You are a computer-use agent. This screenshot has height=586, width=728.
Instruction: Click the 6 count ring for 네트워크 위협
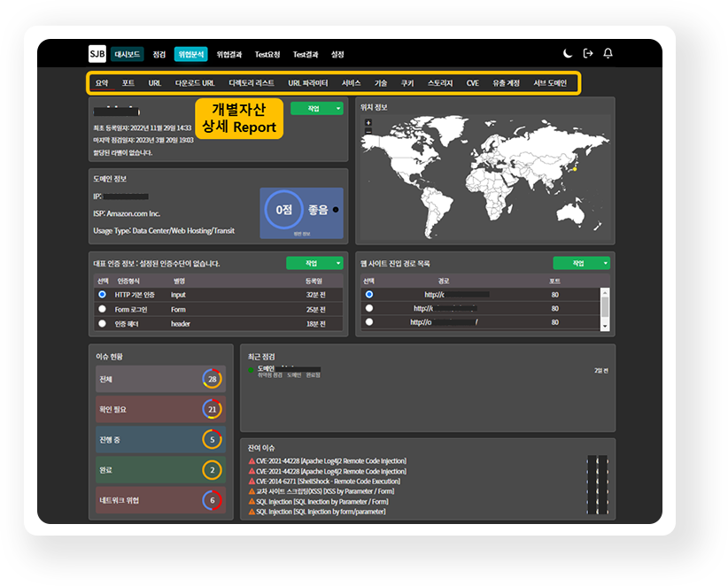(212, 500)
